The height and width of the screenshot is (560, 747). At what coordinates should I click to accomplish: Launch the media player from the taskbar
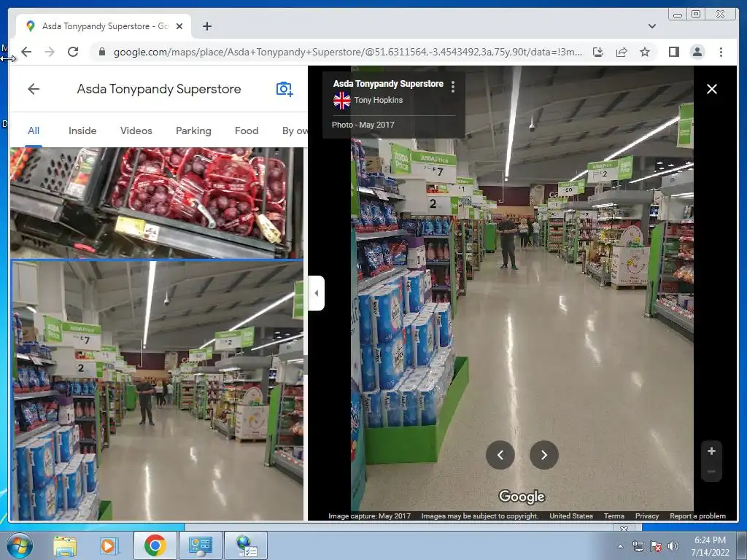pyautogui.click(x=108, y=545)
